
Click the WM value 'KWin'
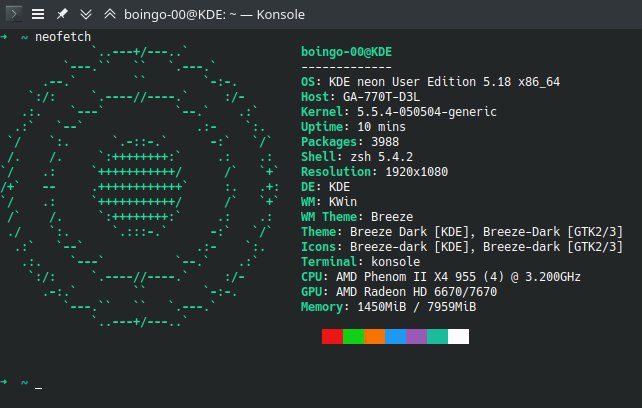point(343,202)
